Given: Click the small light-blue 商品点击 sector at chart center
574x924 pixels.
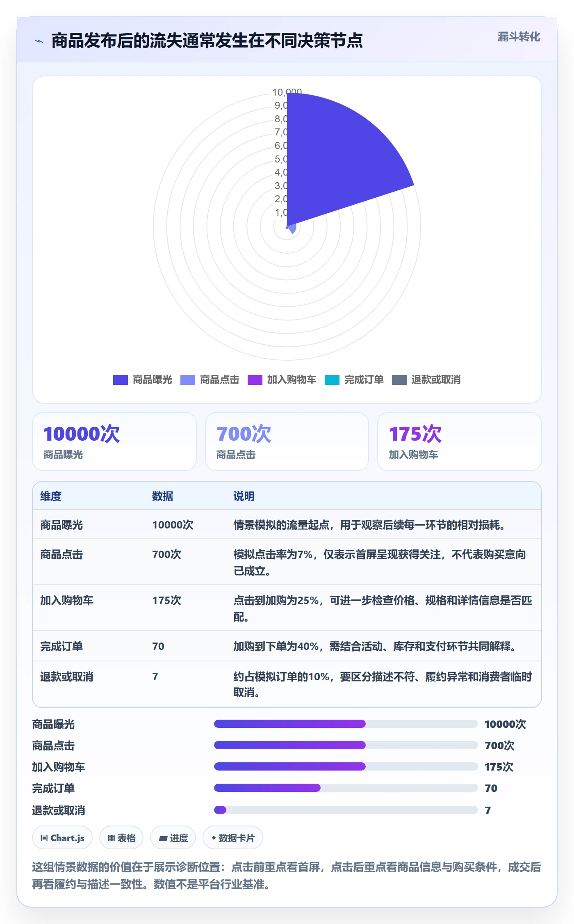Looking at the screenshot, I should coord(292,229).
